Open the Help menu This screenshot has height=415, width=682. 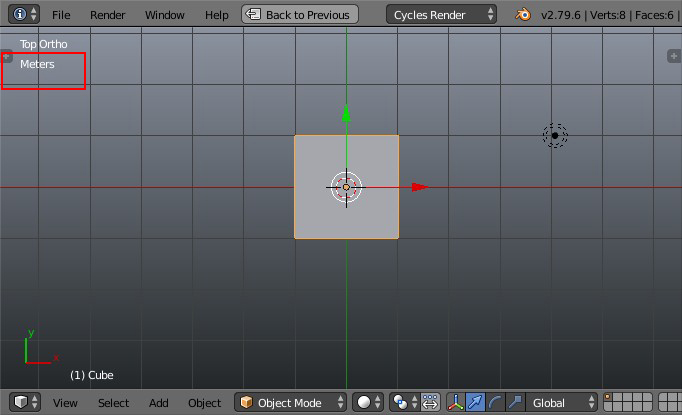click(x=217, y=15)
